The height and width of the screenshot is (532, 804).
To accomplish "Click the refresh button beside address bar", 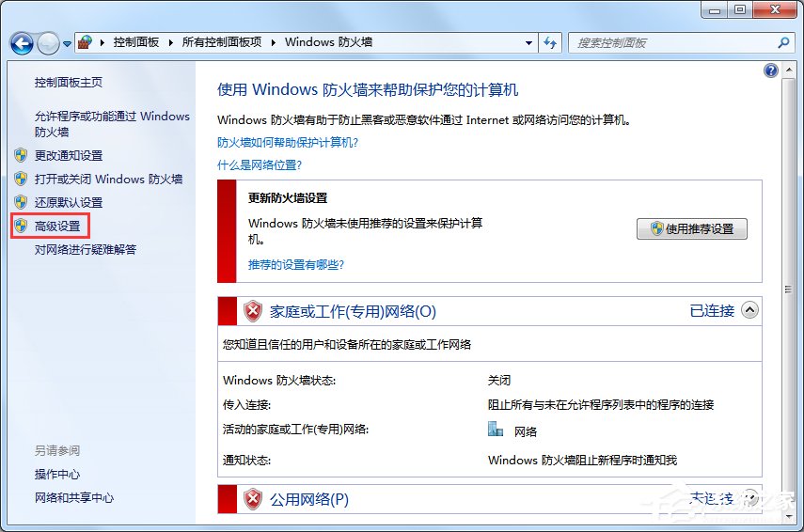I will coord(551,42).
